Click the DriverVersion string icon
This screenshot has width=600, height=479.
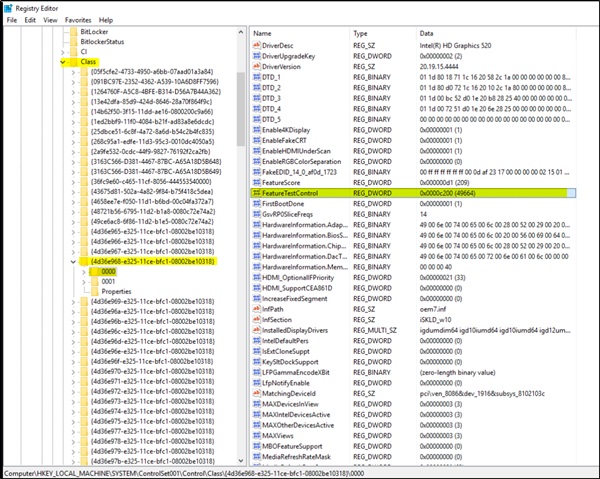click(x=256, y=67)
